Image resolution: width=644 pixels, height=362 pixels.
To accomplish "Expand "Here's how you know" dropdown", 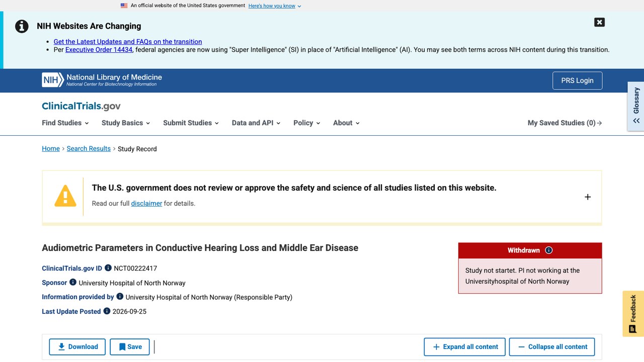I will (275, 6).
